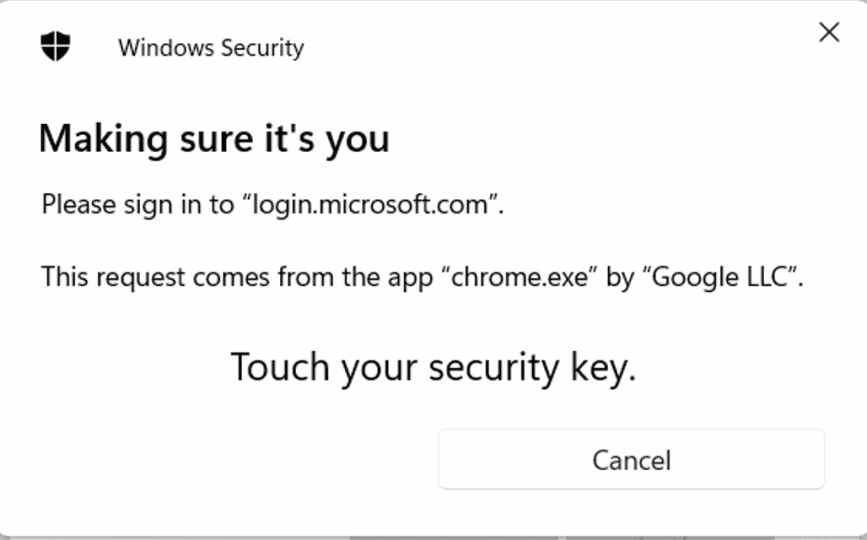Click the word "security" in the prompt

tap(494, 367)
